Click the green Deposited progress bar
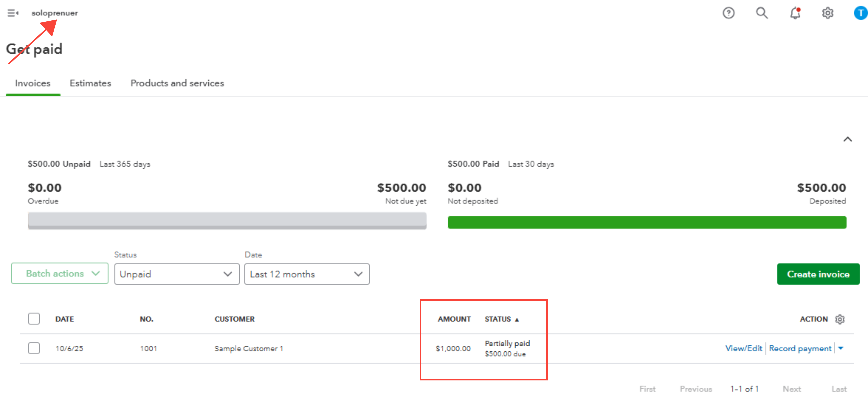This screenshot has width=868, height=419. coord(647,222)
